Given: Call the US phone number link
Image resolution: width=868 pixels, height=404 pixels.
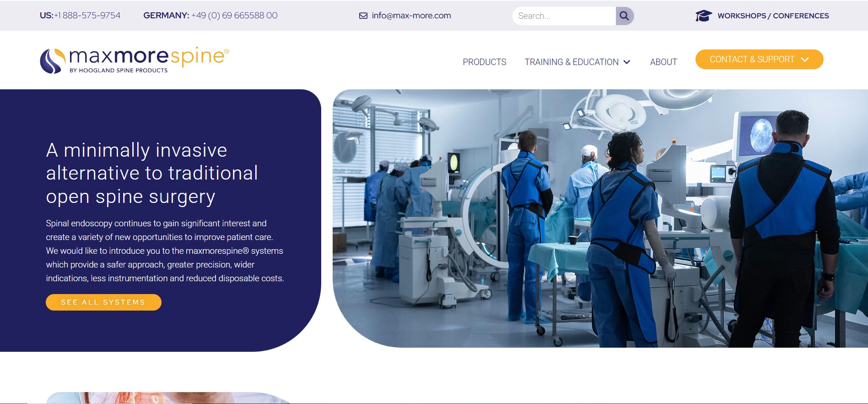Looking at the screenshot, I should [87, 16].
